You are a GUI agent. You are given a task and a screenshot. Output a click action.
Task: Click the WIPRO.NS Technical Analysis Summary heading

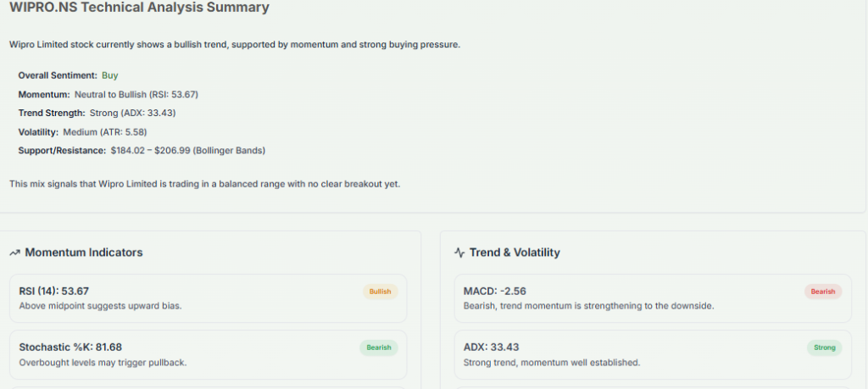139,8
